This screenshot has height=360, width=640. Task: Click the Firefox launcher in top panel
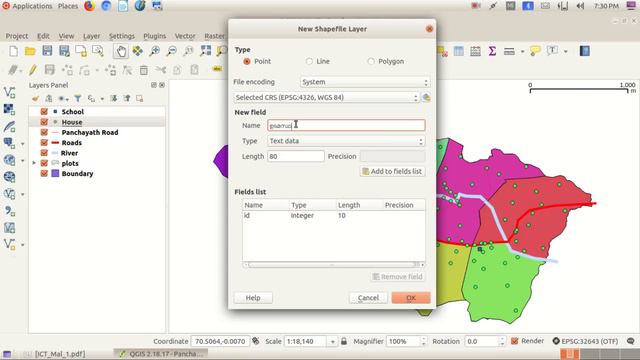(x=89, y=6)
